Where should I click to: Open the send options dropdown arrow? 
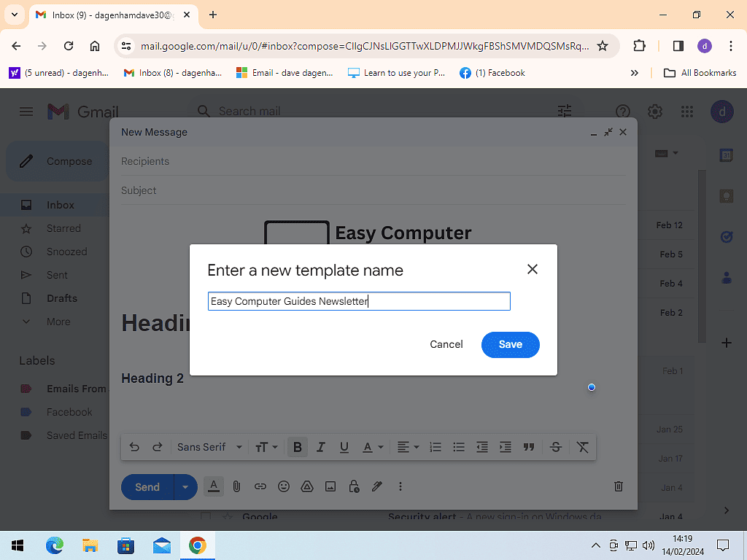(185, 486)
